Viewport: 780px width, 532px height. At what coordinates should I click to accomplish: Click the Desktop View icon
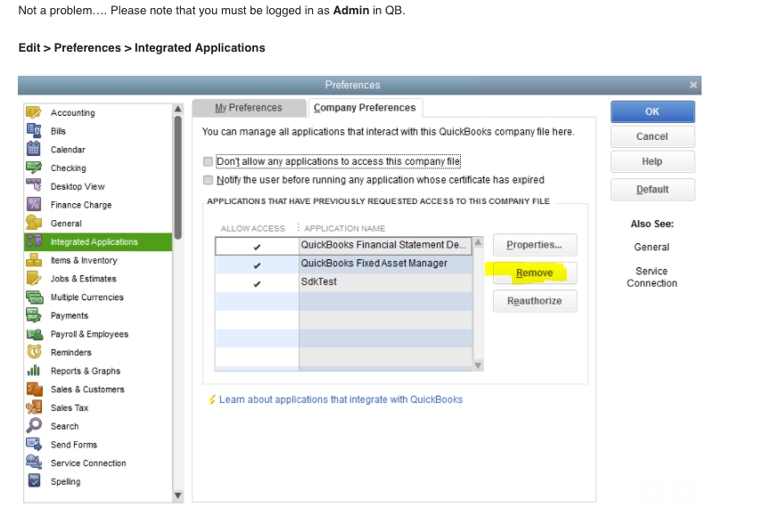pos(34,186)
